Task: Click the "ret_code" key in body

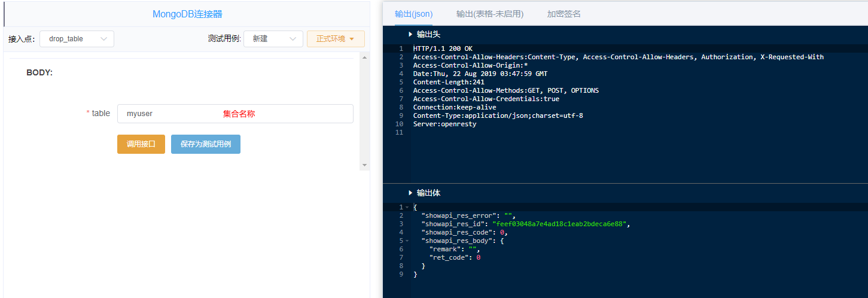Action: [449, 257]
